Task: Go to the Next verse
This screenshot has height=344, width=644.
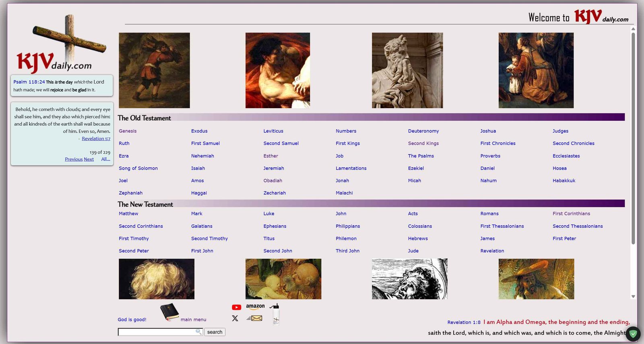Action: 89,159
